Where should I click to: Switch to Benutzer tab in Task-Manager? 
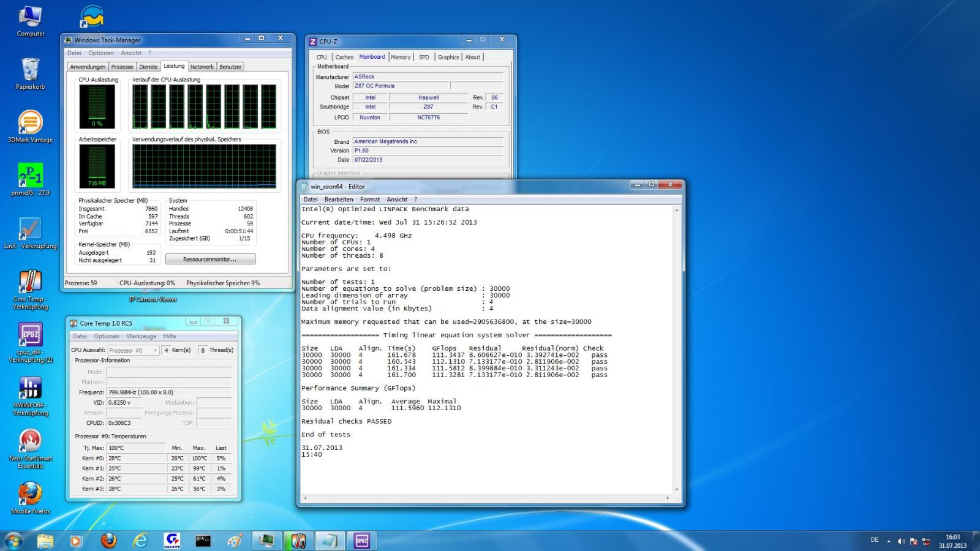tap(230, 67)
